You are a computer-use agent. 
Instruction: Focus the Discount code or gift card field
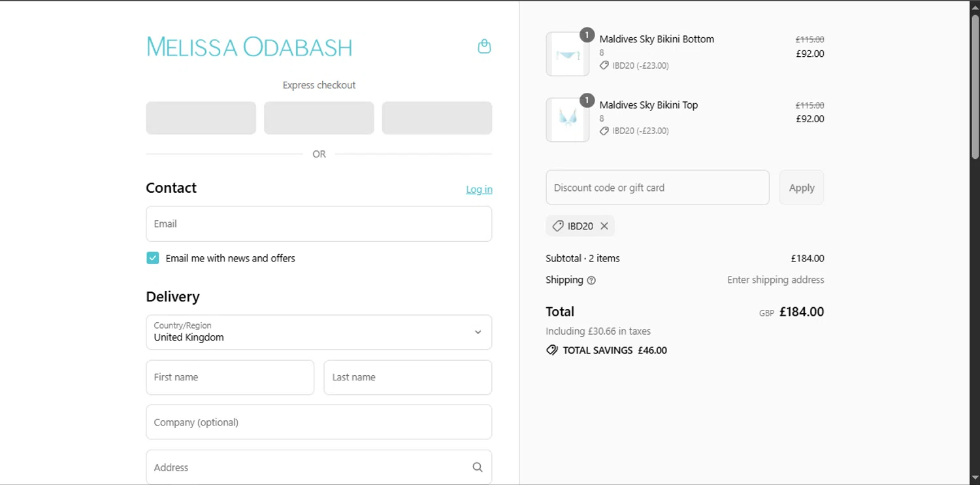coord(657,188)
